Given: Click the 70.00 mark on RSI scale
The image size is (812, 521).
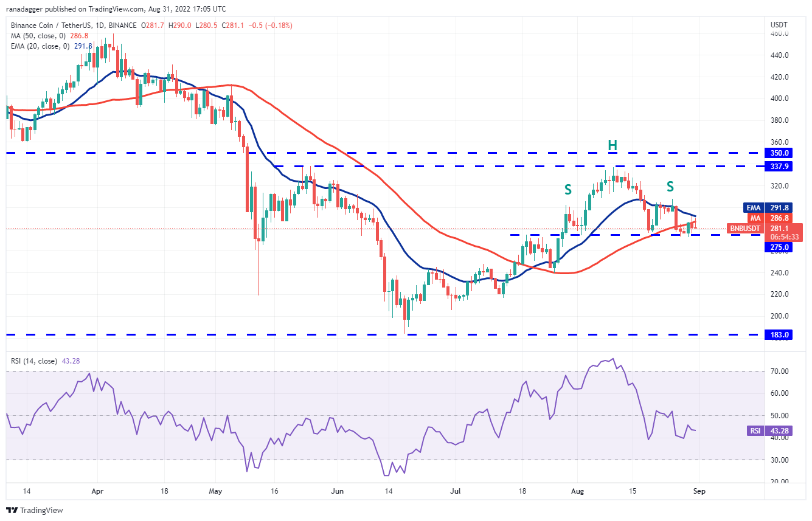Looking at the screenshot, I should pyautogui.click(x=779, y=371).
